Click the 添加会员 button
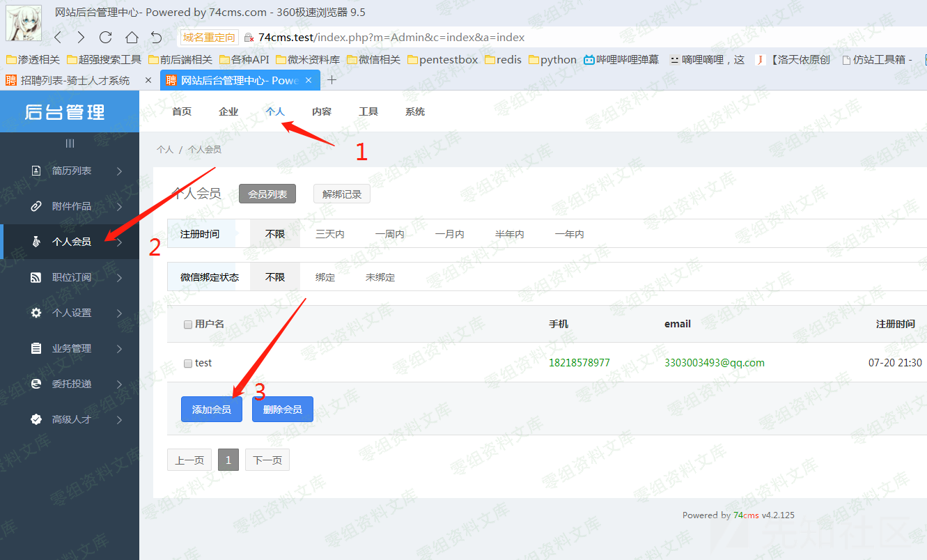 pos(211,410)
